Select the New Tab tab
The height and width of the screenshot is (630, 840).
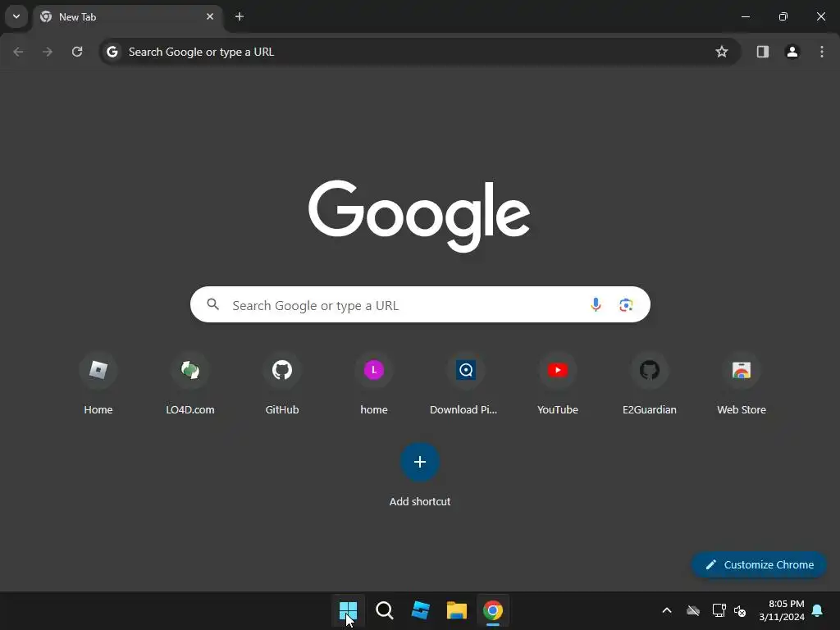127,16
